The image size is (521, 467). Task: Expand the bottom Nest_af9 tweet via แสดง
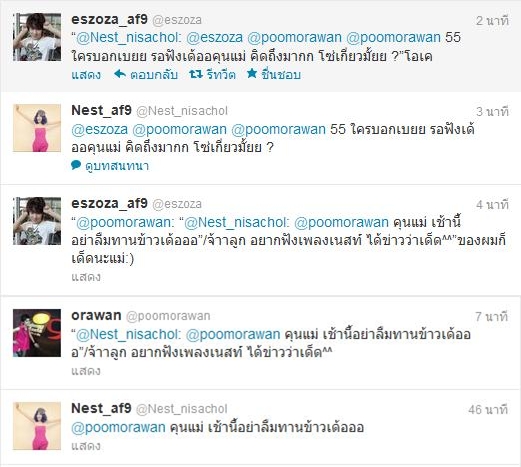pyautogui.click(x=86, y=446)
